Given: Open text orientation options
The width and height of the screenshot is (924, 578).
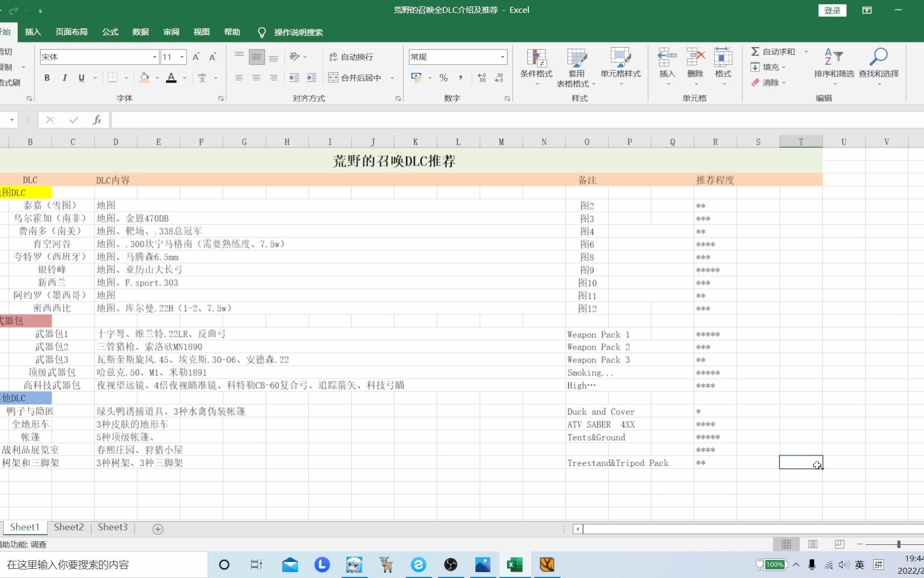Looking at the screenshot, I should pos(297,57).
